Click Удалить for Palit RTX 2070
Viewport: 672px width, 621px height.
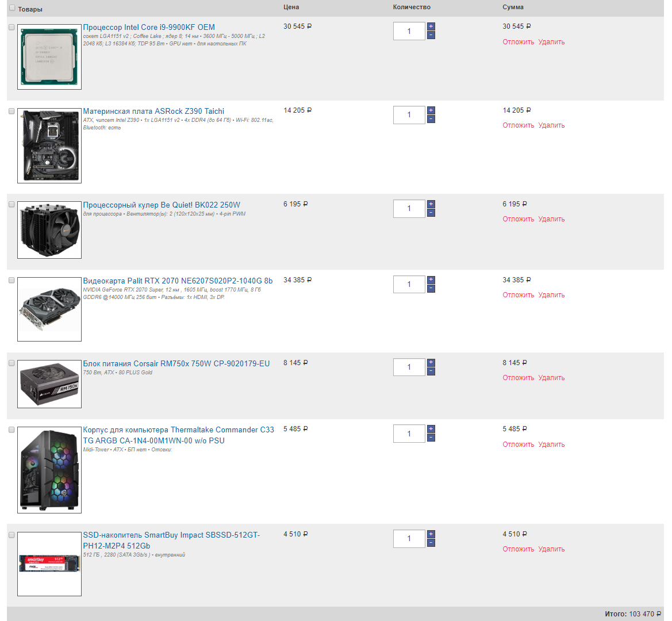[551, 295]
